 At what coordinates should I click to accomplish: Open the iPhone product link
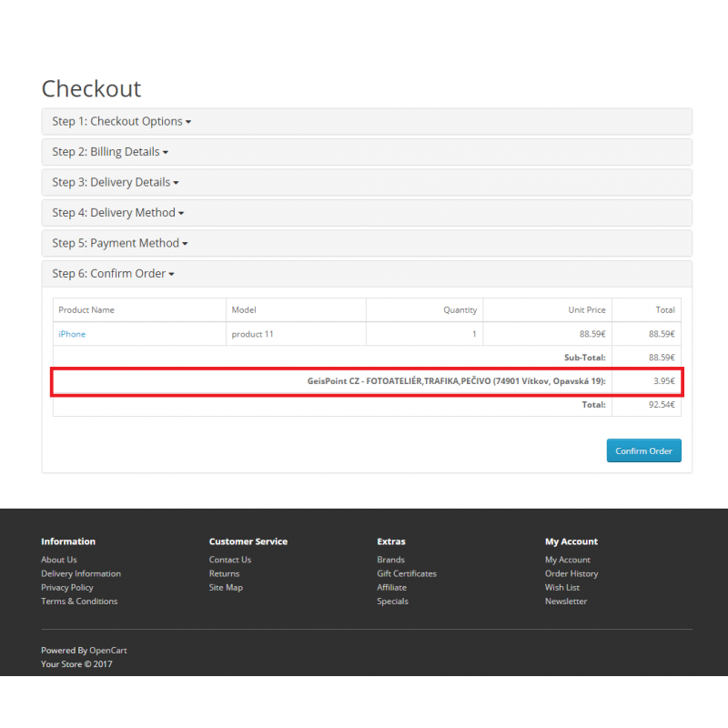pos(72,334)
